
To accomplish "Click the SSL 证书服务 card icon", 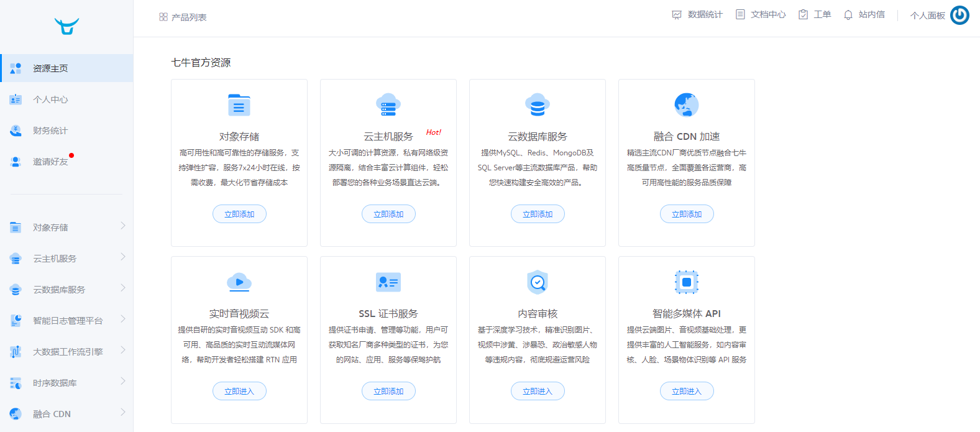I will [388, 282].
